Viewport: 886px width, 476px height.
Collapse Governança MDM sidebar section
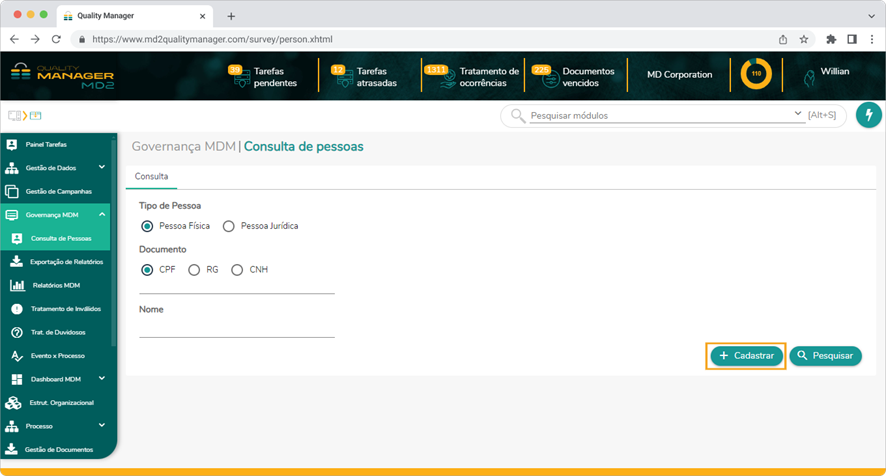coord(102,215)
